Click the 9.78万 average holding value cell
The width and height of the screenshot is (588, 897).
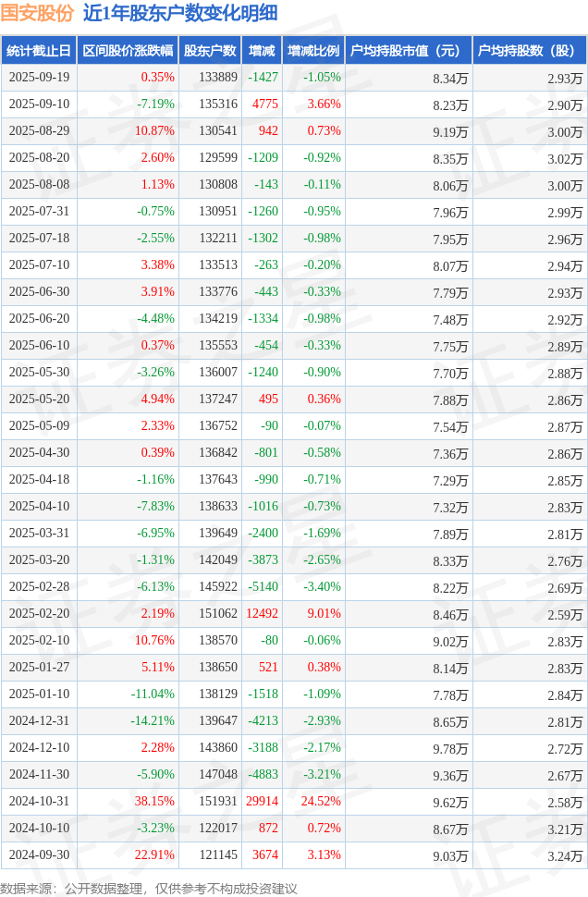[x=450, y=748]
